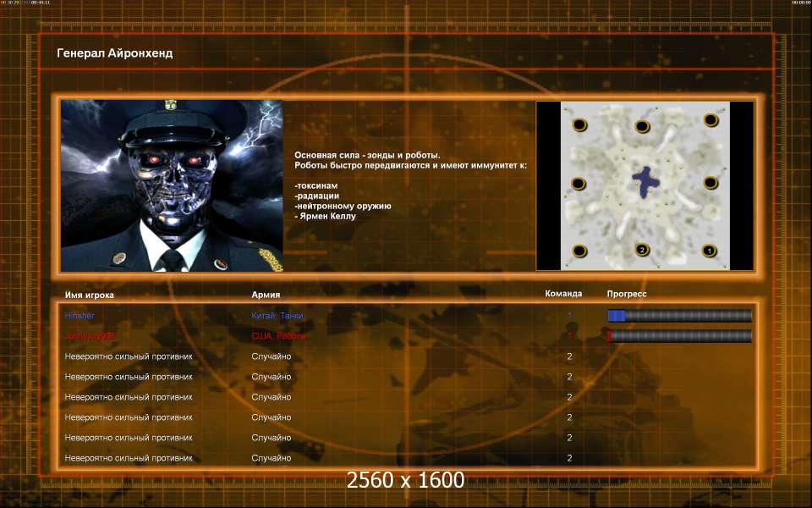Select the bottom-left start position on minimap
This screenshot has height=508, width=812.
pos(579,251)
